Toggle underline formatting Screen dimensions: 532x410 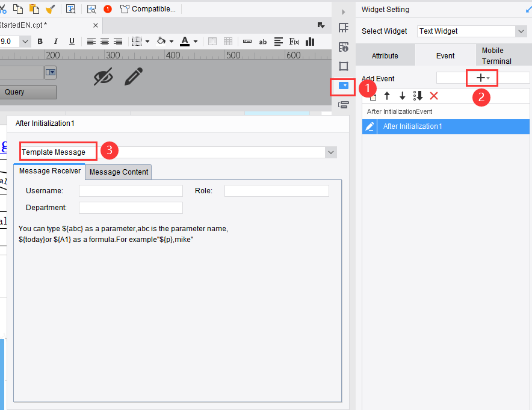[x=72, y=42]
